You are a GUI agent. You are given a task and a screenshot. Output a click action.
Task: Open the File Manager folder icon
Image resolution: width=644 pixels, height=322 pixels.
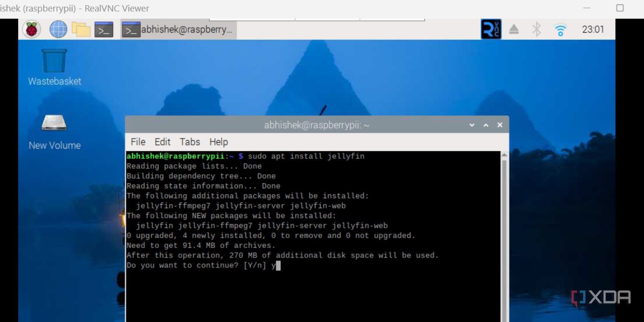[81, 29]
